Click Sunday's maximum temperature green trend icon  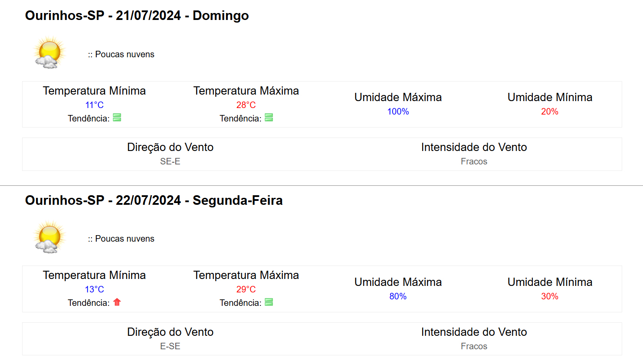pyautogui.click(x=269, y=118)
